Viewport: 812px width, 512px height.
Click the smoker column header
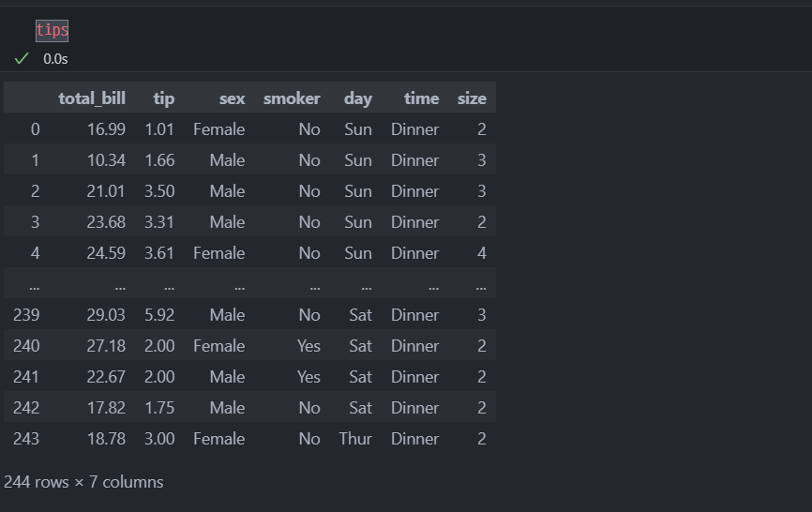coord(292,98)
